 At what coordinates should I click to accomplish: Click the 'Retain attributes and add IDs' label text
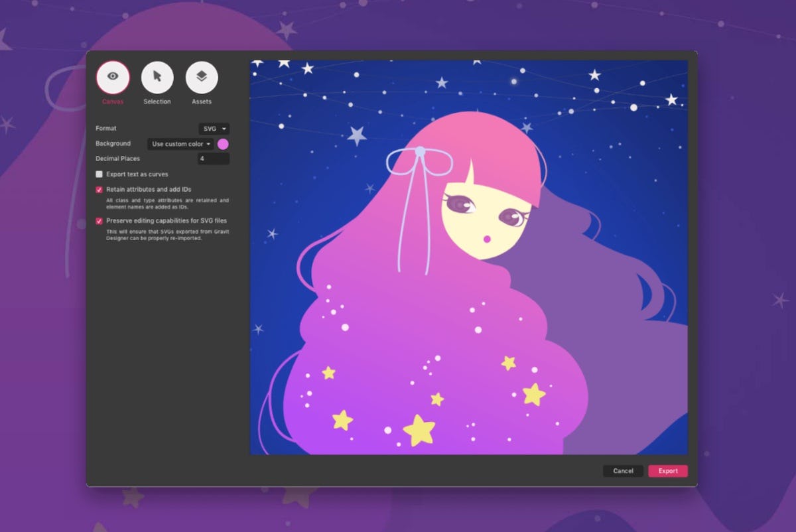(149, 190)
